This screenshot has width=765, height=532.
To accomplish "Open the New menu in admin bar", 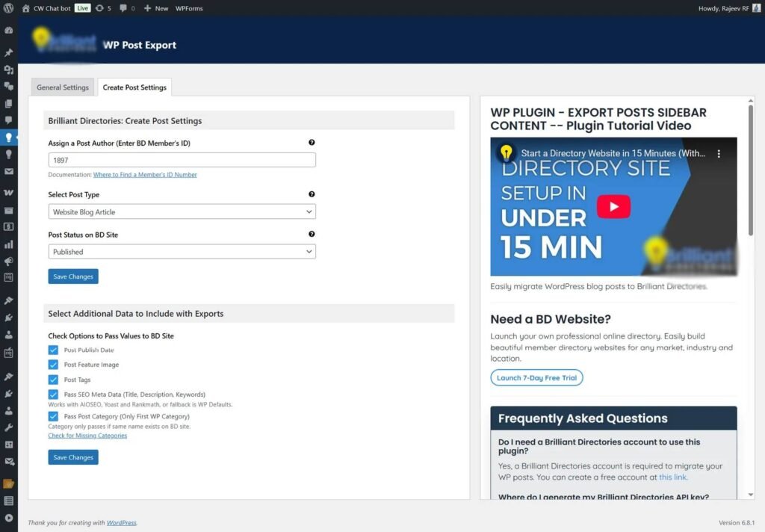I will [x=156, y=8].
